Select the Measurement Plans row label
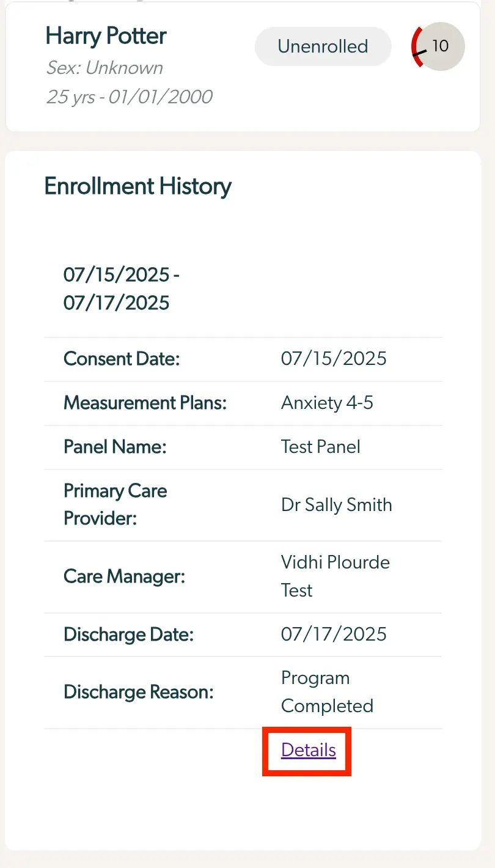Image resolution: width=495 pixels, height=868 pixels. (144, 403)
